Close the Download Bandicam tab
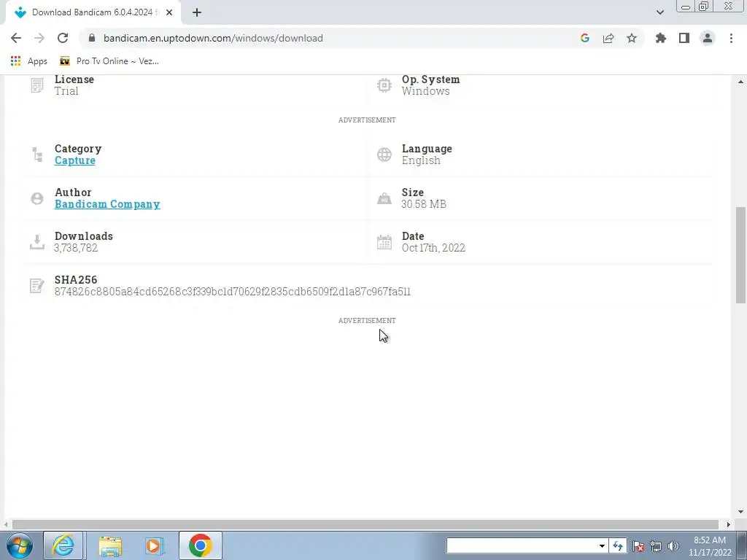Viewport: 747px width, 560px height. (x=169, y=12)
